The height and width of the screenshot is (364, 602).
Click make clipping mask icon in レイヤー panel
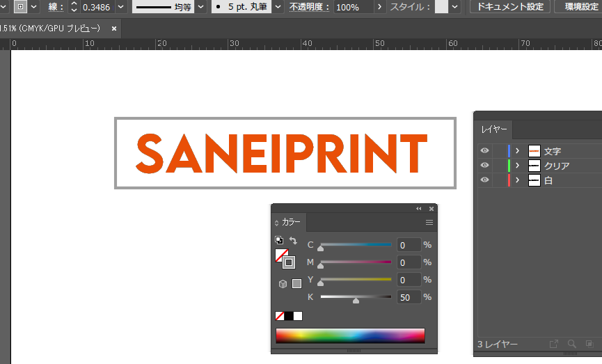(589, 344)
